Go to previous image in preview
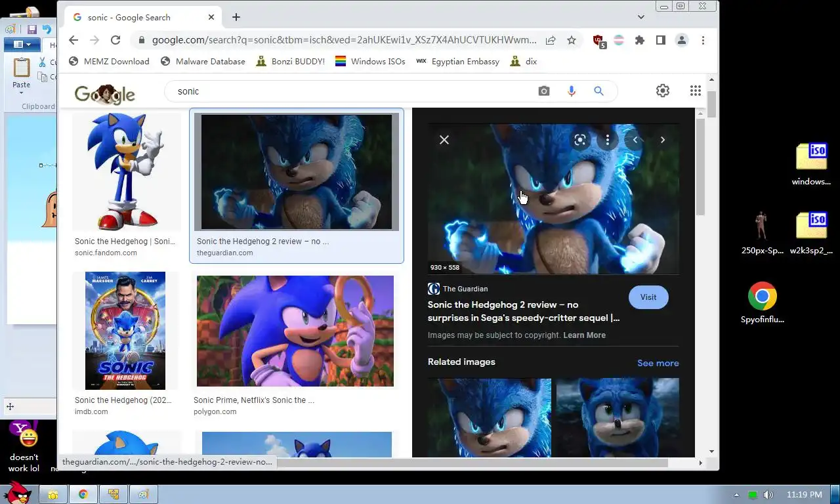 tap(635, 140)
